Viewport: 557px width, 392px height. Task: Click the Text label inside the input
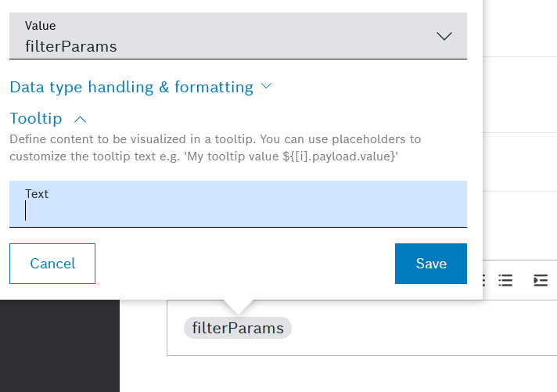(37, 193)
